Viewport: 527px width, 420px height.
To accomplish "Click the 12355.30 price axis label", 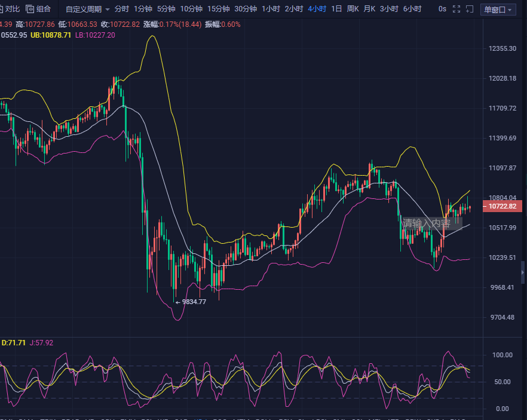I will (x=503, y=49).
